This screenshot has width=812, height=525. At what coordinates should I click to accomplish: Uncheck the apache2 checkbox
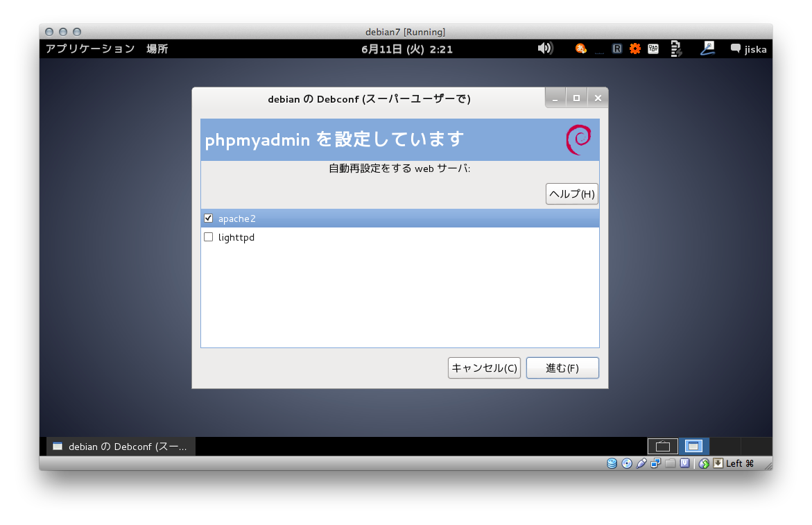click(208, 218)
